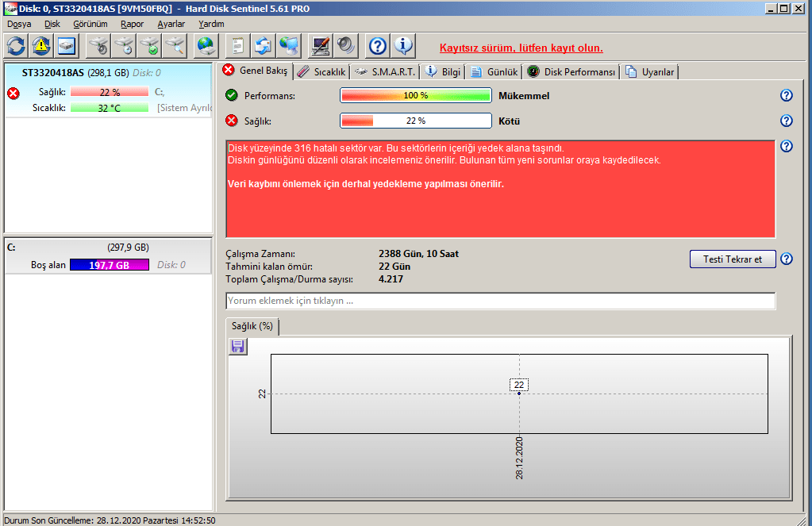Click the left panel Sağlık 22 % bar

coord(110,92)
